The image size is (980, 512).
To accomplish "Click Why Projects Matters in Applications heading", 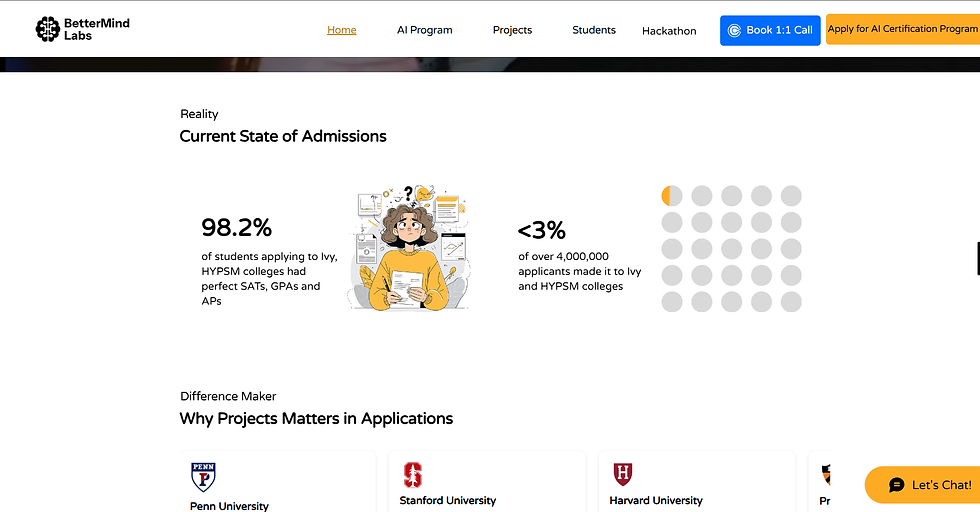I will coord(316,418).
